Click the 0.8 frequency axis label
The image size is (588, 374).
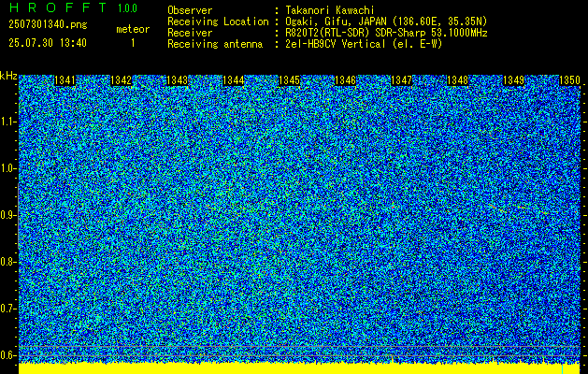coord(7,262)
